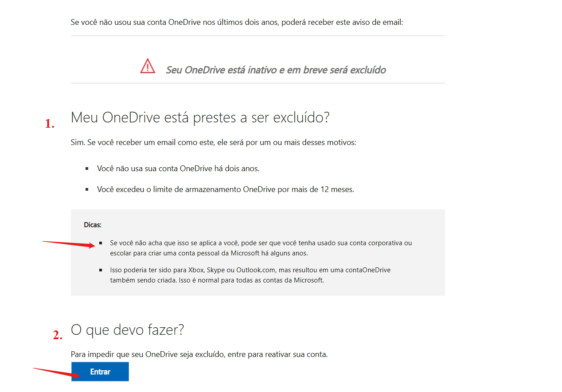Click the line starting 'Sim. Se você receber'
This screenshot has height=392, width=562.
[213, 143]
